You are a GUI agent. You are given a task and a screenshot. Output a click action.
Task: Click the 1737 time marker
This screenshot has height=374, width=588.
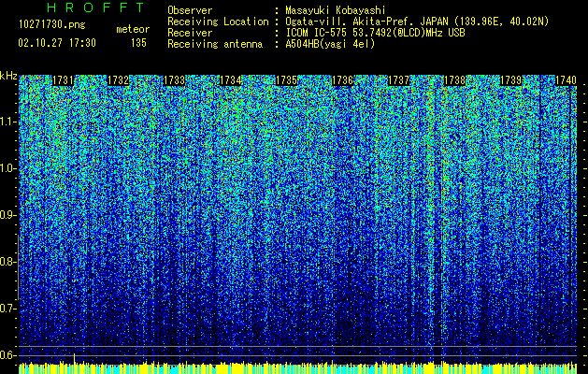tap(398, 80)
